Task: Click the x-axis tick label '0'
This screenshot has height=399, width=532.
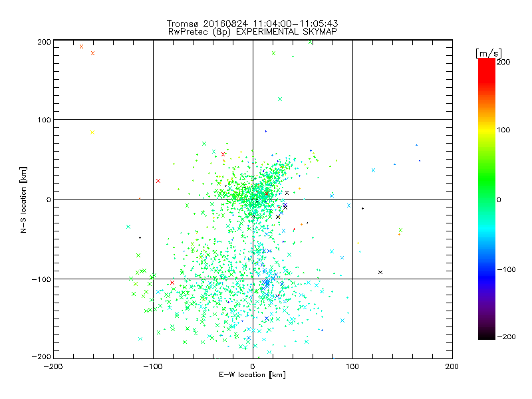Action: (x=253, y=366)
